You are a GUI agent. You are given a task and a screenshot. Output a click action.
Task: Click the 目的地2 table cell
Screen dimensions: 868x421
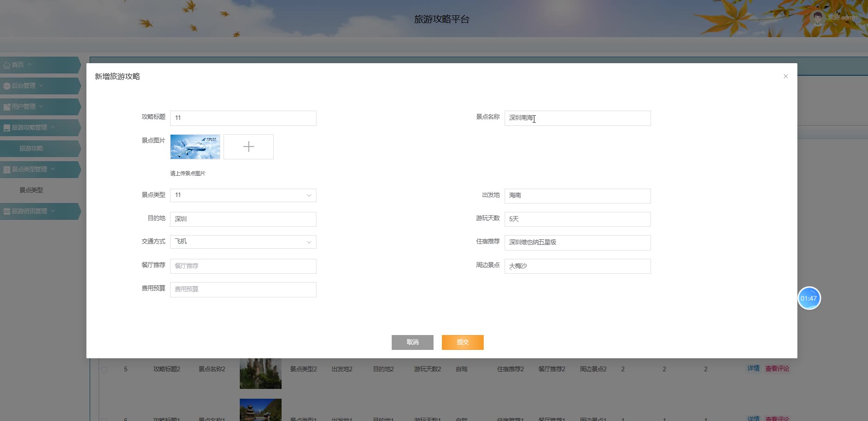coord(383,369)
